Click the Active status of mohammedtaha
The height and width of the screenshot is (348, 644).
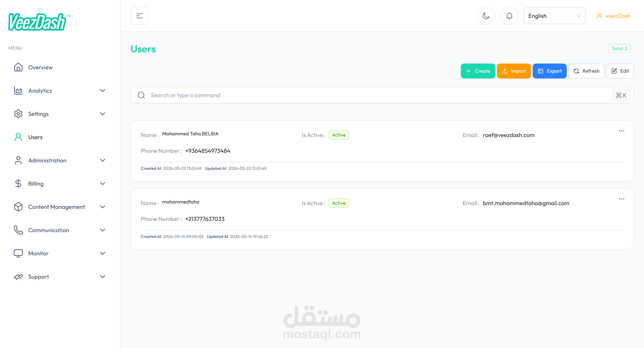tap(339, 203)
